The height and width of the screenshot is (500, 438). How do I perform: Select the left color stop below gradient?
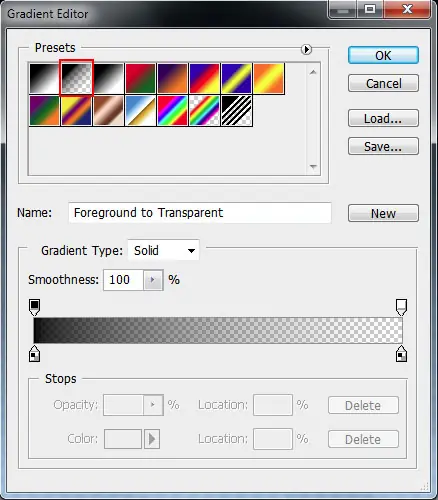(35, 354)
